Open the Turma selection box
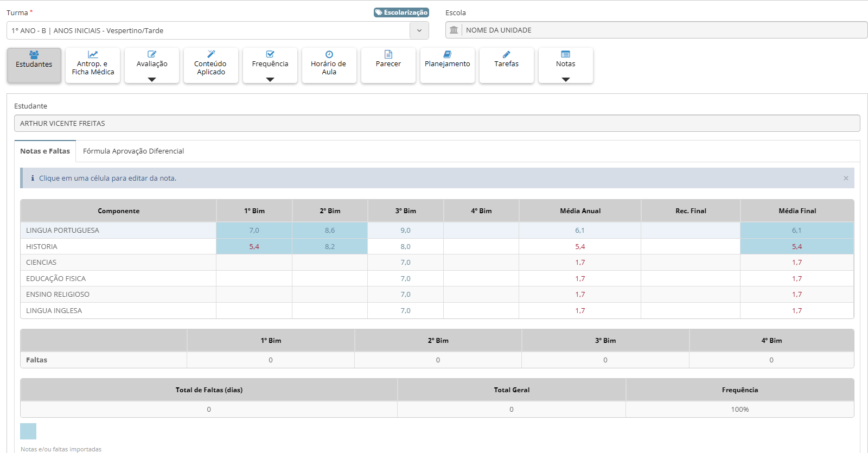Viewport: 868px width, 453px height. [x=218, y=30]
